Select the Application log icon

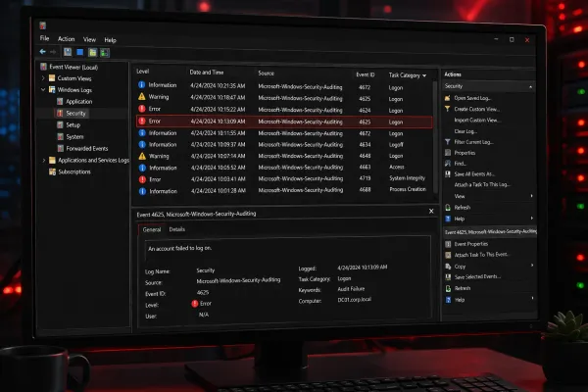[60, 101]
